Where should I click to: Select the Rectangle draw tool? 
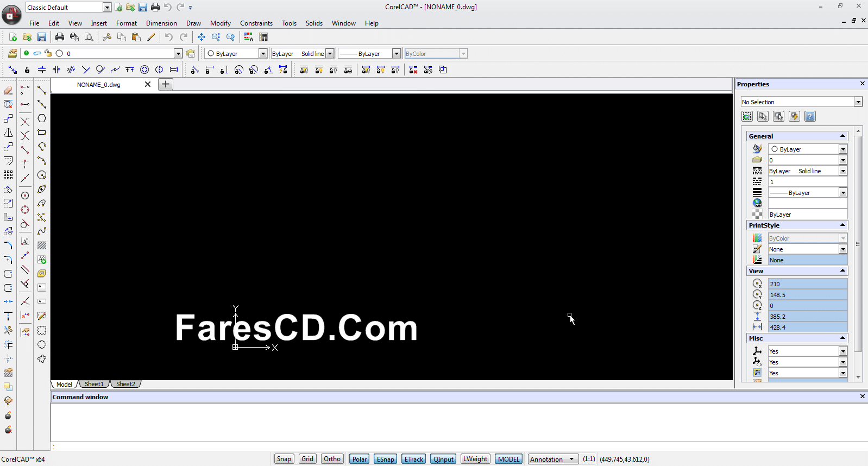pos(42,133)
